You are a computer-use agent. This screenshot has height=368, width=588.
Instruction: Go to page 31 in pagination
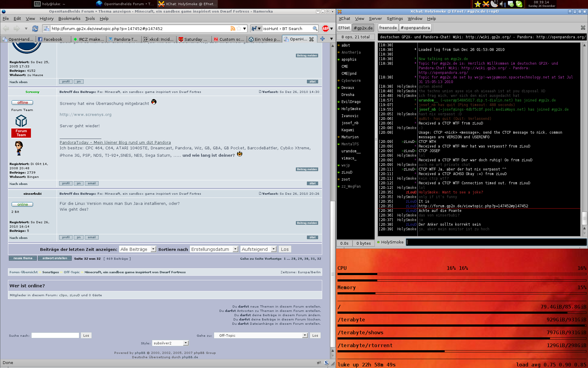[313, 259]
